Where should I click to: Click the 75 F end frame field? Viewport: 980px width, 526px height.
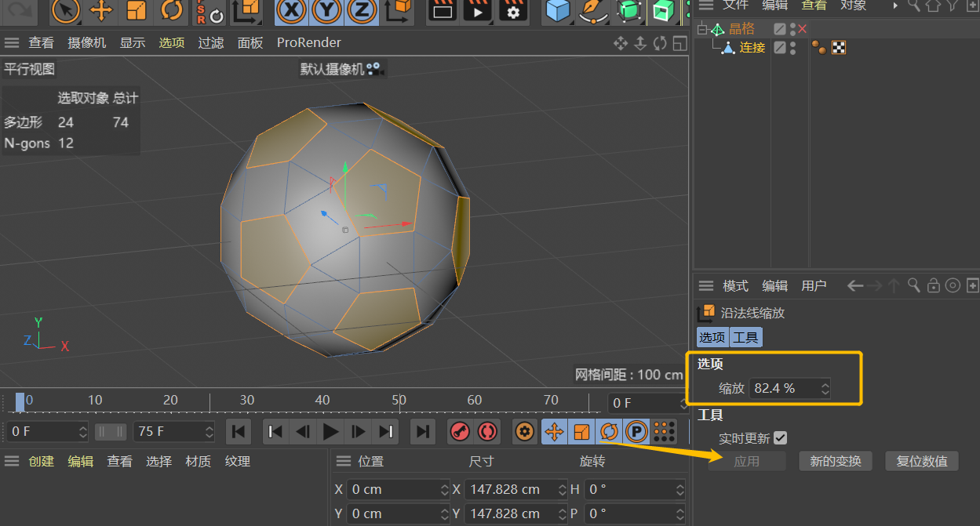(173, 431)
